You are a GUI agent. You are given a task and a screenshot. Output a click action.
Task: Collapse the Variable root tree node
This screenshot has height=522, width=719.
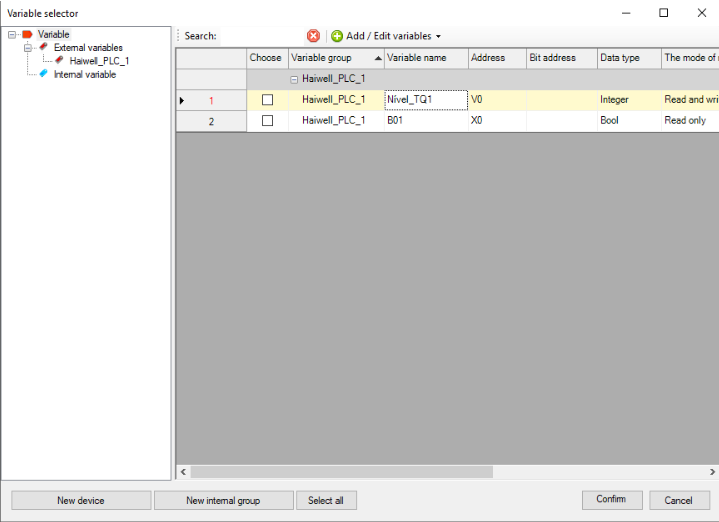coord(12,34)
